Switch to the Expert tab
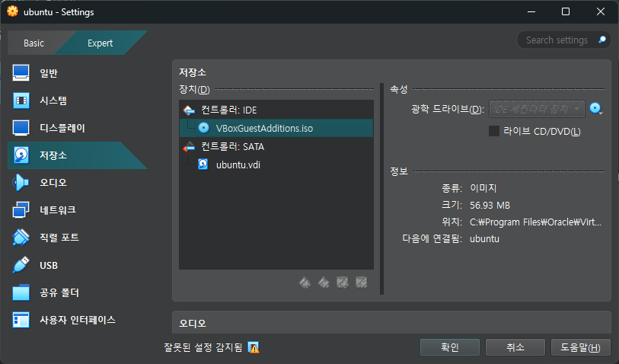 coord(101,43)
